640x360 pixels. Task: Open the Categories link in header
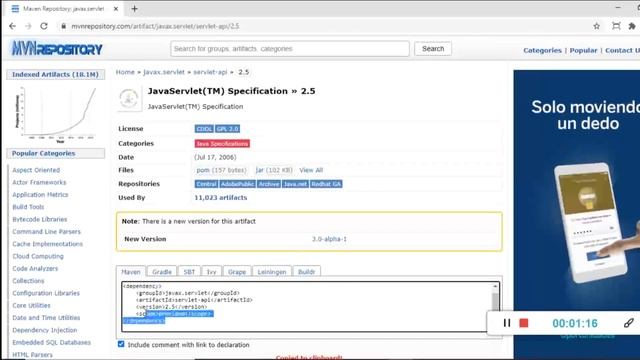coord(542,50)
